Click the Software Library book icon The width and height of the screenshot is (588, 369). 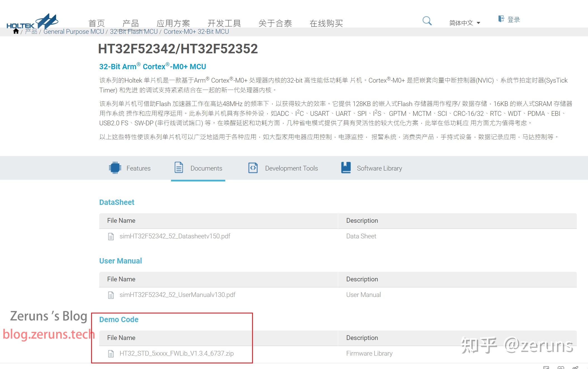click(x=346, y=167)
